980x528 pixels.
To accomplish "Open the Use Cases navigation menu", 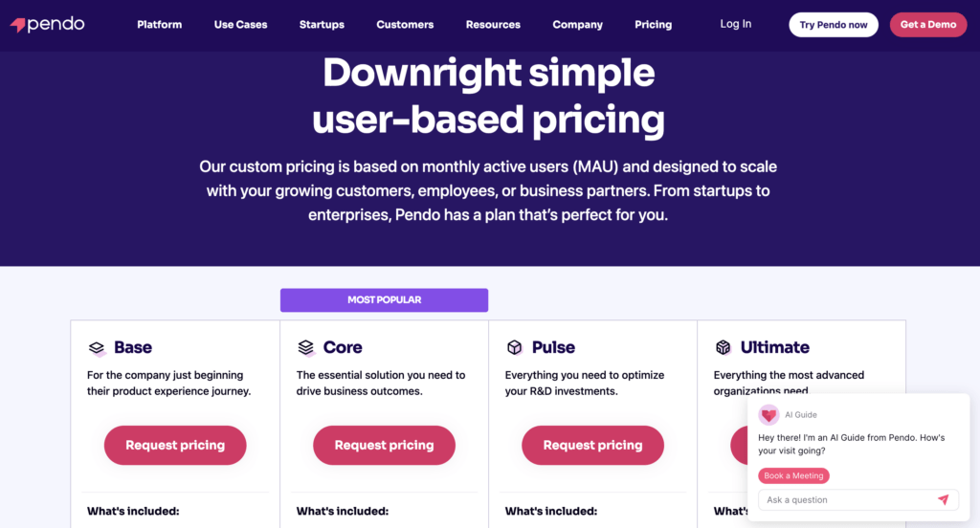I will (241, 25).
